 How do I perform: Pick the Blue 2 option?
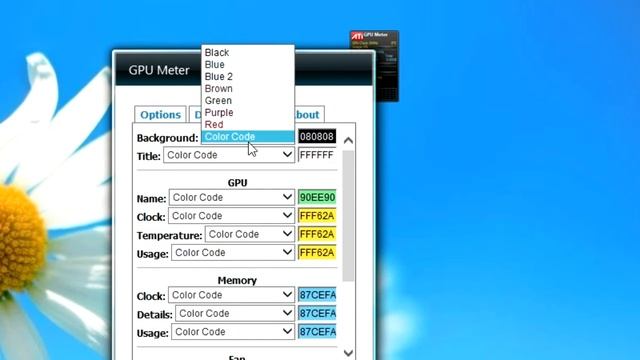(248, 76)
